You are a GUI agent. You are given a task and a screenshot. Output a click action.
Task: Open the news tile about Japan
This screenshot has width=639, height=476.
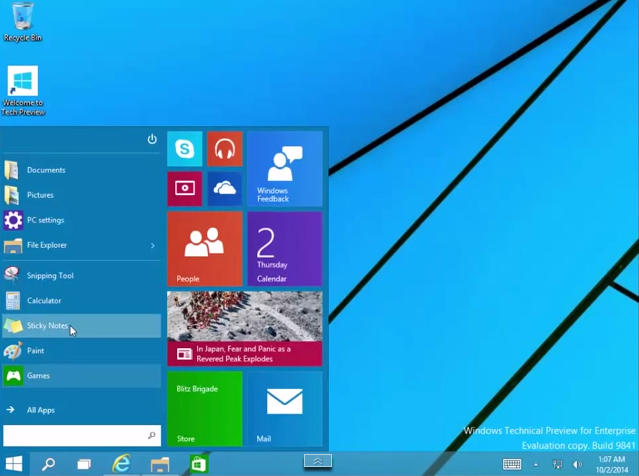tap(245, 328)
